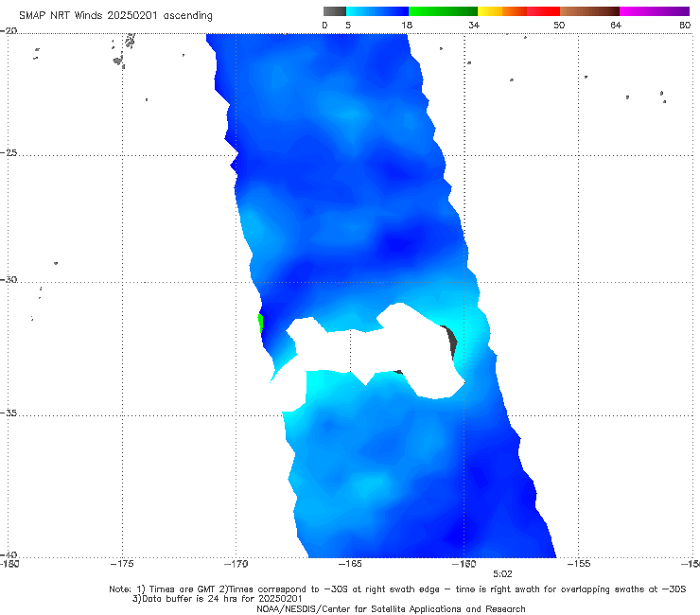Viewport: 700px width, 615px height.
Task: Click the longitude label '-160'
Action: coord(464,564)
